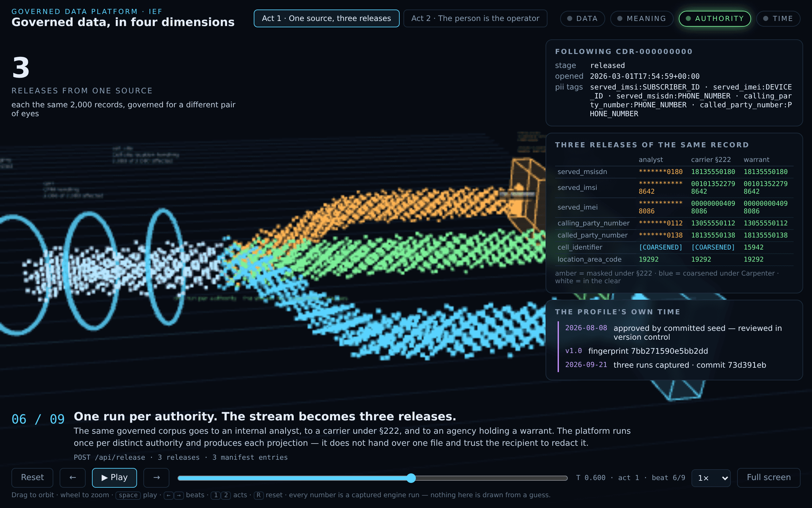The width and height of the screenshot is (812, 508).
Task: Go to previous beat with left arrow
Action: coord(72,478)
